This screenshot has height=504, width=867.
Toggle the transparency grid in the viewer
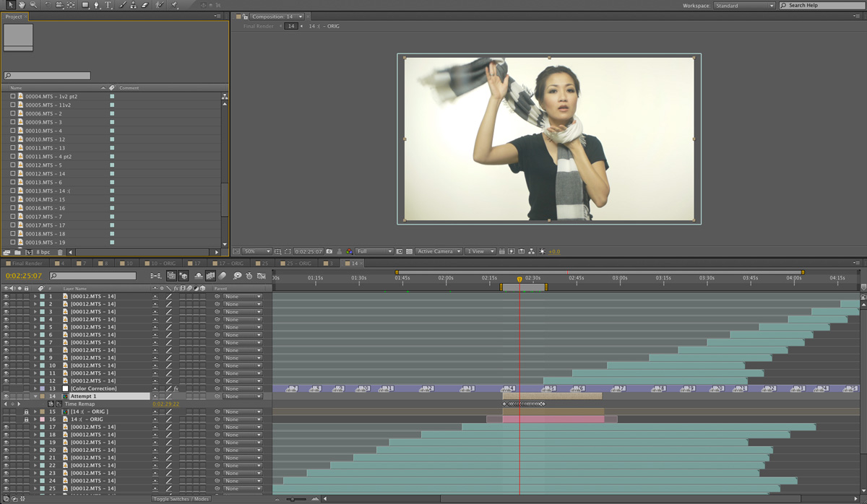coord(409,251)
